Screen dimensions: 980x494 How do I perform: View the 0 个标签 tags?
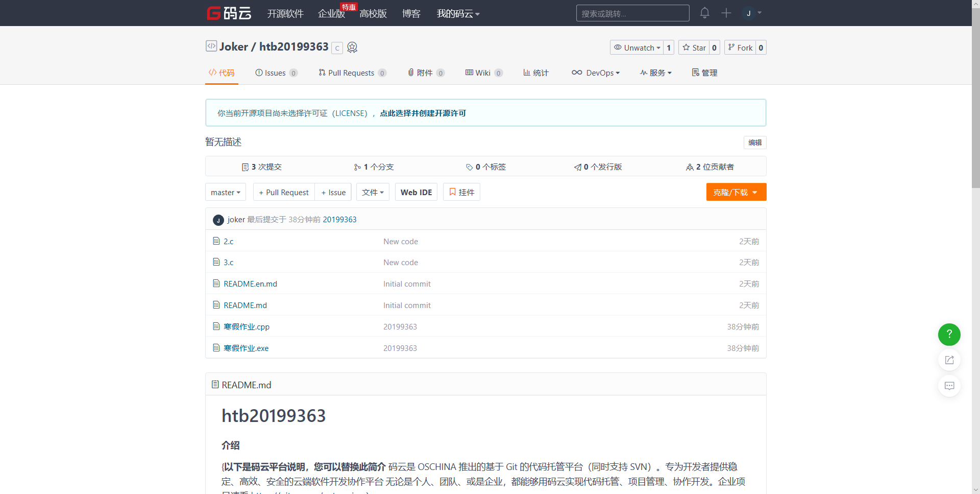486,167
